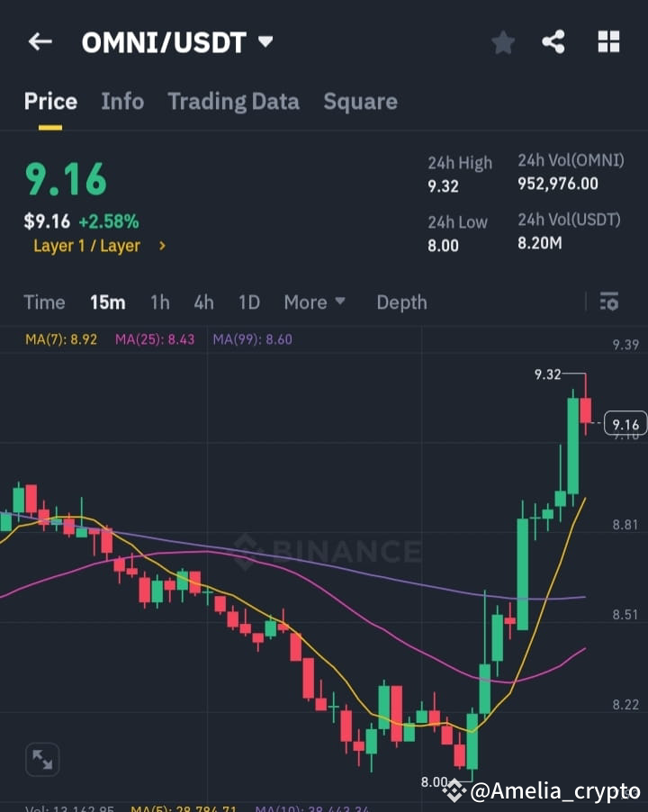648x812 pixels.
Task: Select the 9.16 price tag on chart
Action: (625, 423)
